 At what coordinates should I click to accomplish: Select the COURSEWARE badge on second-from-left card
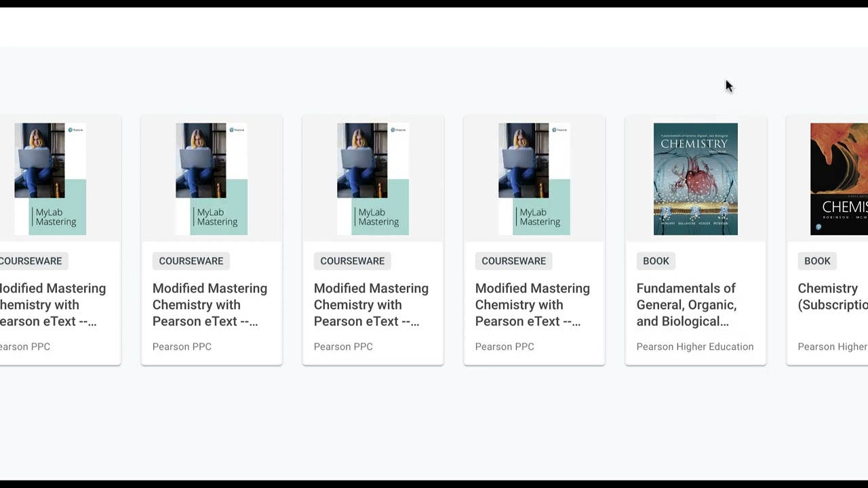(x=191, y=261)
